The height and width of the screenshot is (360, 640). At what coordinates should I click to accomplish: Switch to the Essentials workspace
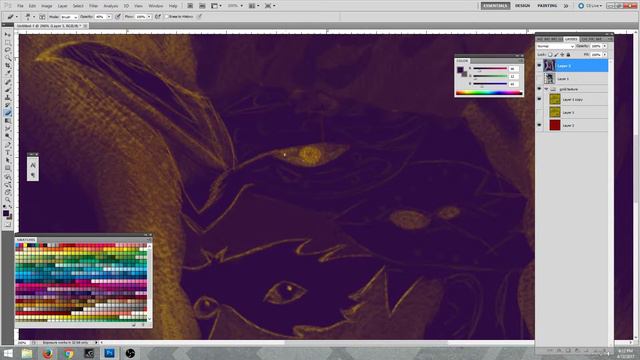[495, 6]
